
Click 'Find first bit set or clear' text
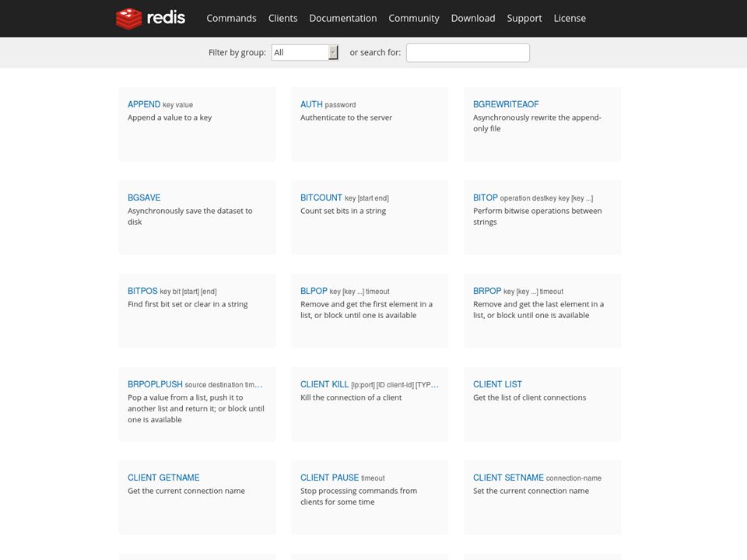pyautogui.click(x=188, y=304)
